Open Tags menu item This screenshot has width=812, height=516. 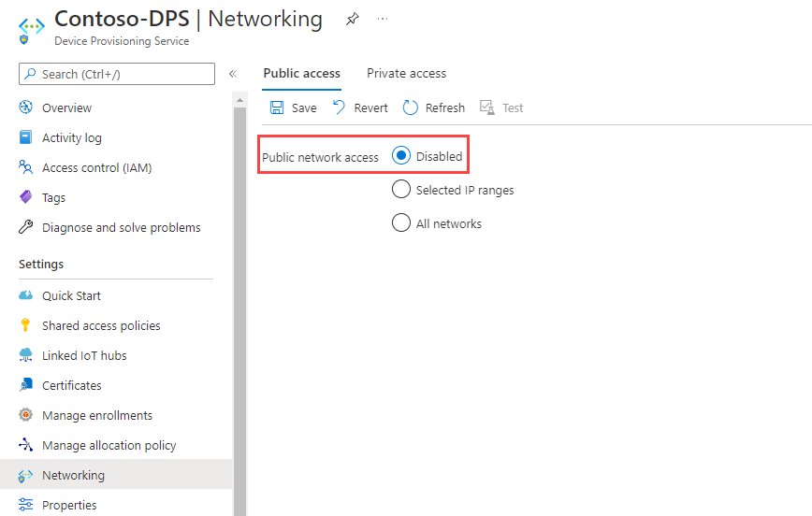(54, 197)
